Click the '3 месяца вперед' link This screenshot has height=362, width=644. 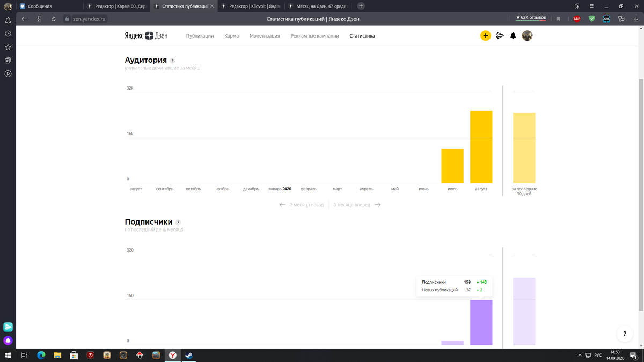352,205
